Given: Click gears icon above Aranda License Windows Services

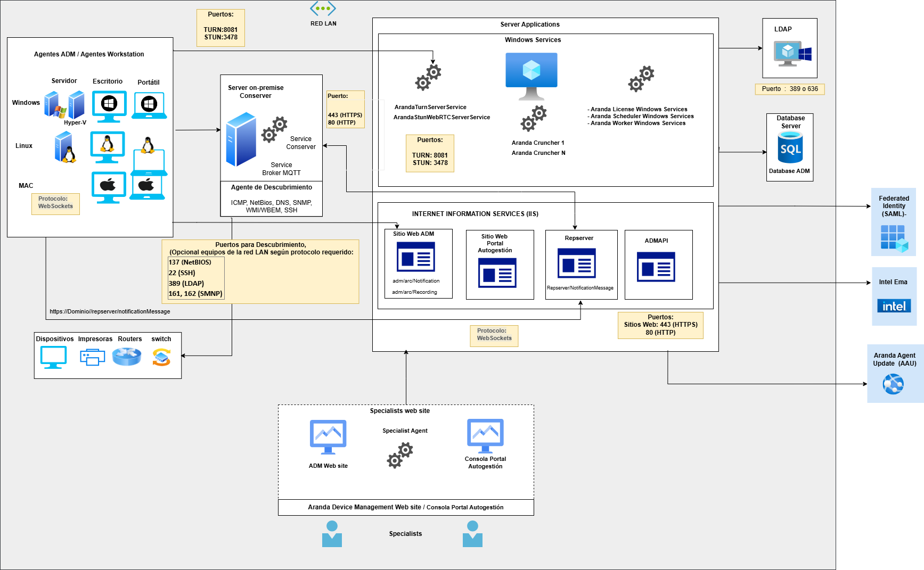Looking at the screenshot, I should (641, 79).
